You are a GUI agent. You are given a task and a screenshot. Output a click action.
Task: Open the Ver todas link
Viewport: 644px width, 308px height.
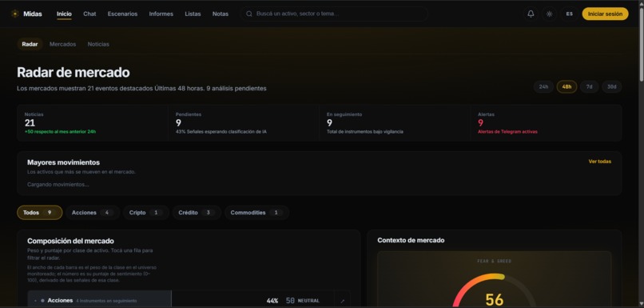(x=599, y=161)
